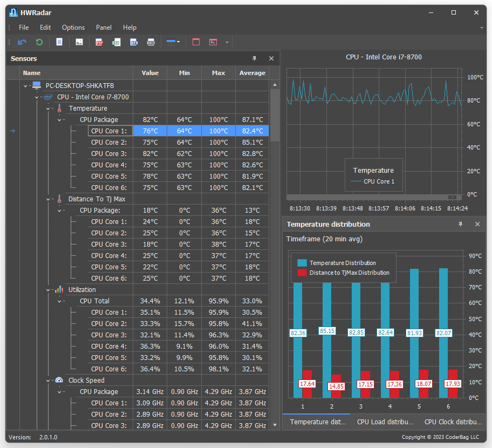Pin the Temperature distribution panel
The height and width of the screenshot is (448, 492).
tap(460, 224)
